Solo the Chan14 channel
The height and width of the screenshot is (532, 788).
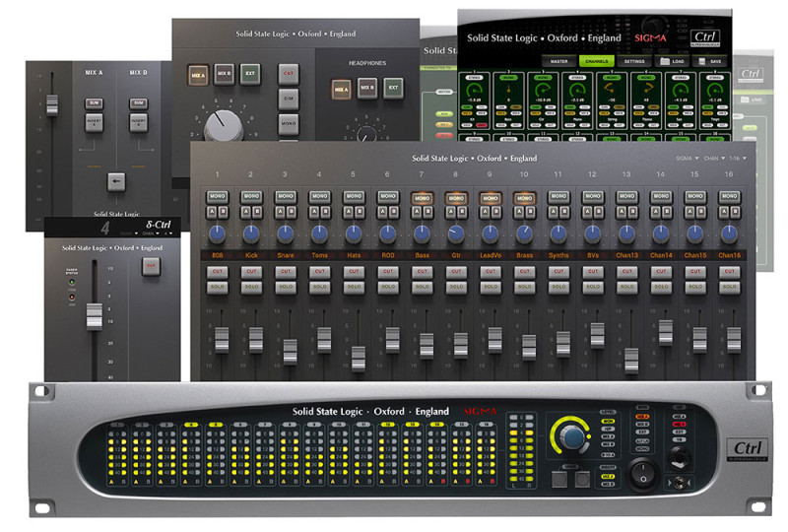click(x=661, y=287)
